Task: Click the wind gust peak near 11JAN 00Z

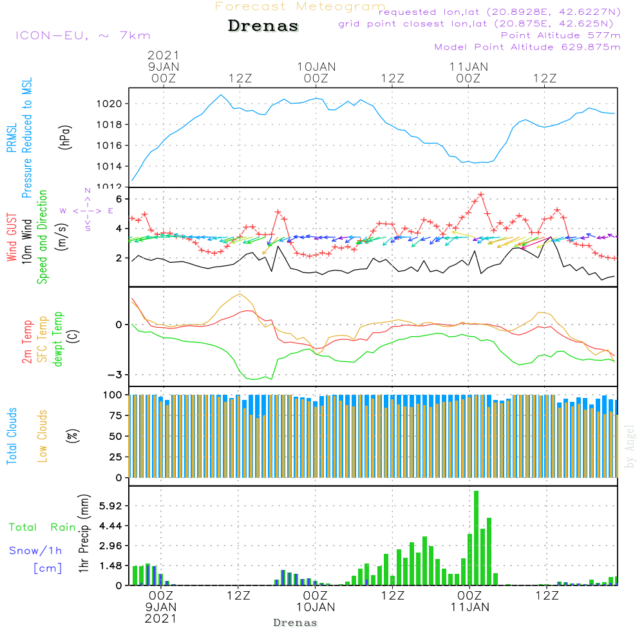Action: 481,194
